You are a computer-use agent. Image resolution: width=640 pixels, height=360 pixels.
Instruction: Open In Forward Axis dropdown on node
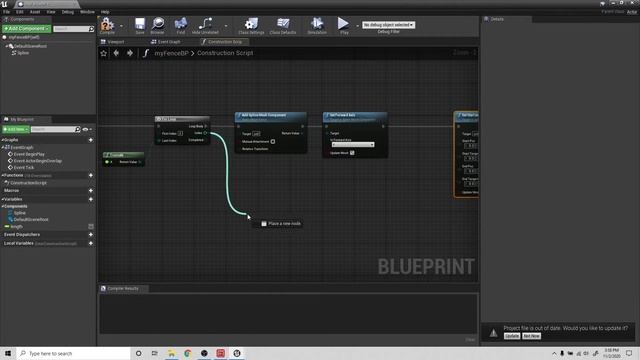[353, 145]
